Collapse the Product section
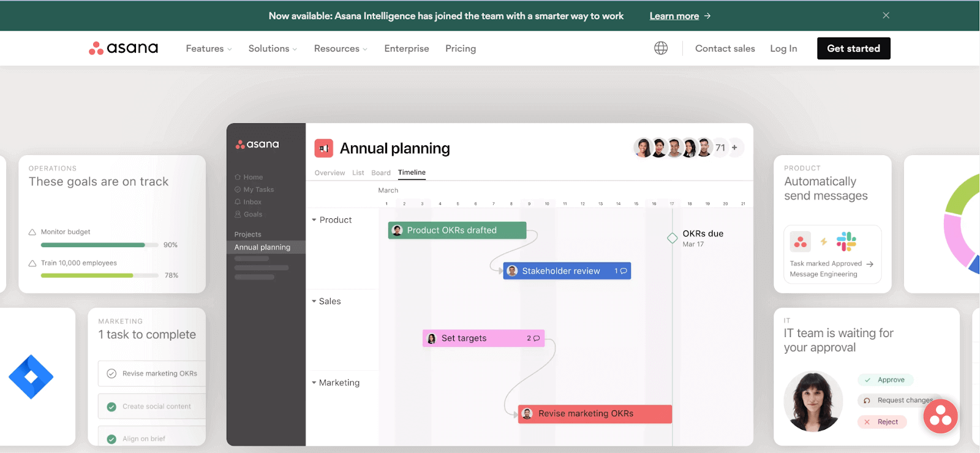This screenshot has width=980, height=453. pos(314,220)
